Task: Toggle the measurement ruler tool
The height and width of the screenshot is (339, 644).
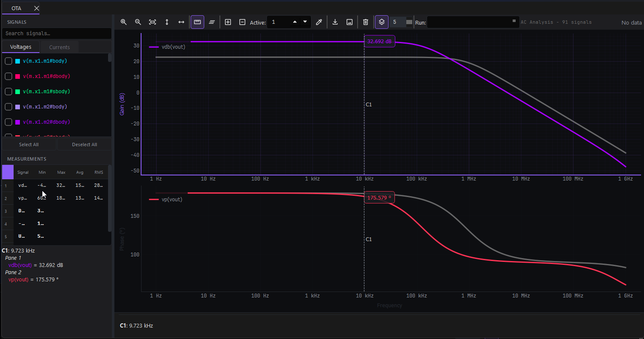Action: pos(197,22)
